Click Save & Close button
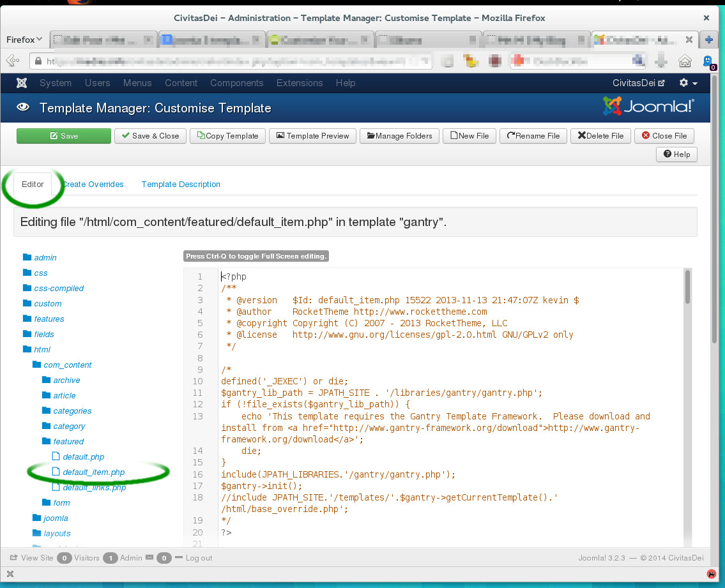This screenshot has height=588, width=725. coord(150,136)
